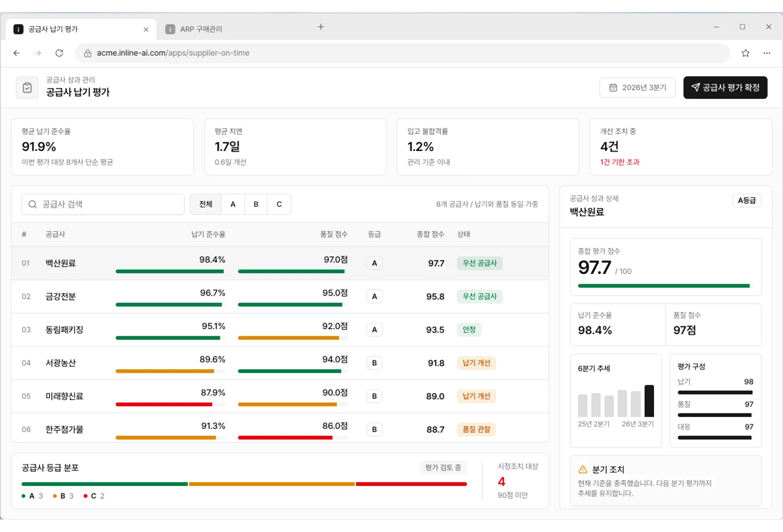Click the lock icon in the address bar
Image resolution: width=783 pixels, height=532 pixels.
coord(88,53)
